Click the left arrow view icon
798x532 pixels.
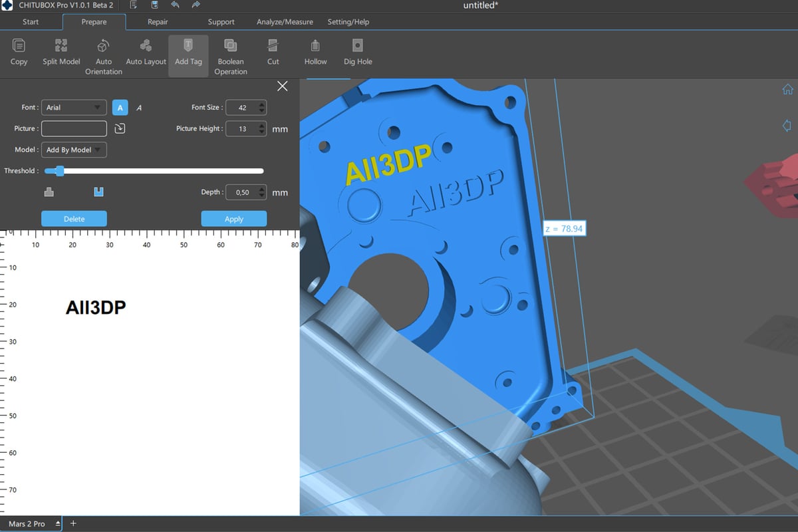[x=788, y=126]
